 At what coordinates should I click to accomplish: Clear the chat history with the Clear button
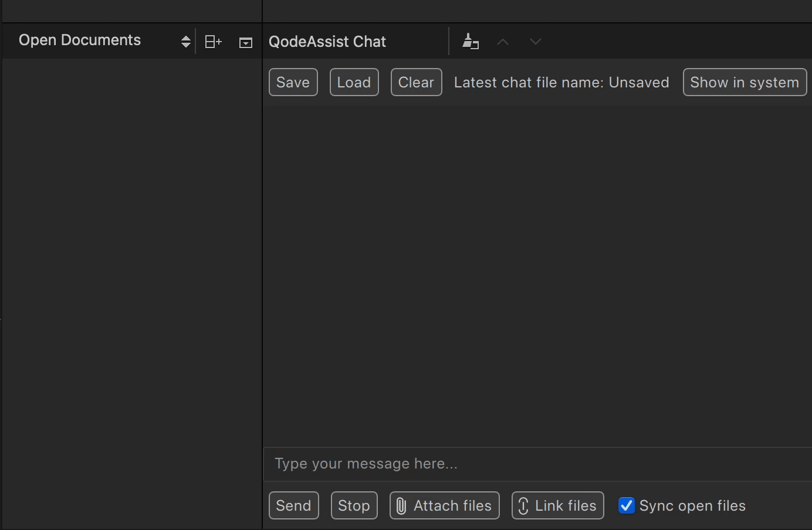coord(417,82)
